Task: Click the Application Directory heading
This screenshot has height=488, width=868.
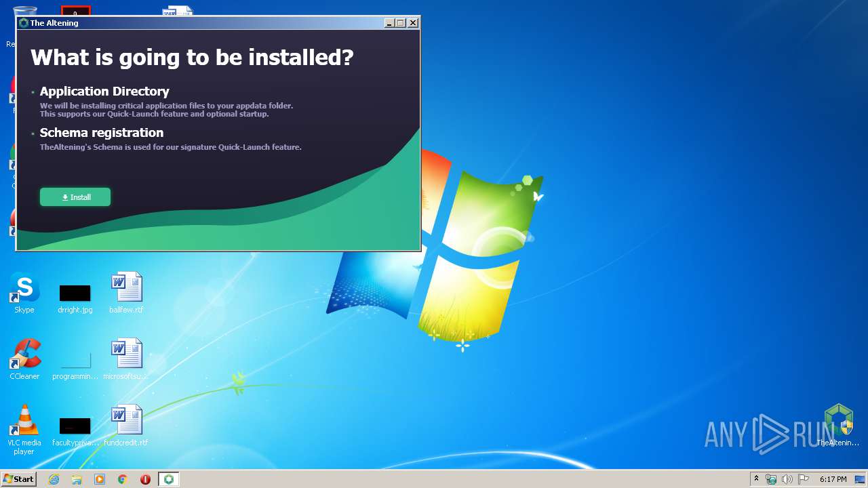Action: click(104, 91)
